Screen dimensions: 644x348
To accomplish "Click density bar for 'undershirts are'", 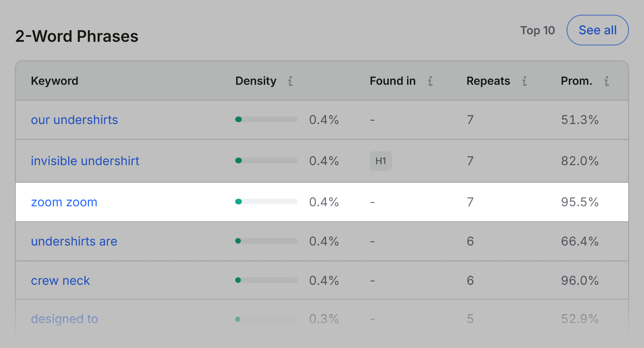I will point(266,241).
